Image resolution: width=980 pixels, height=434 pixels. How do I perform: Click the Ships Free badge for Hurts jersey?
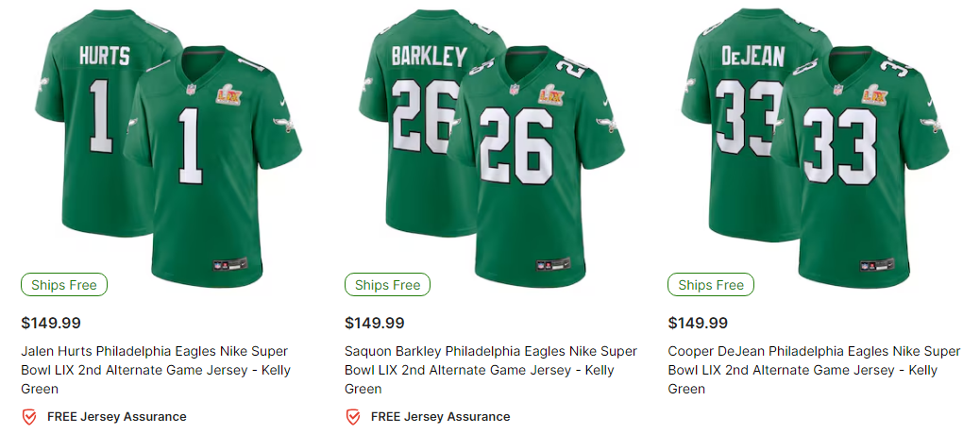(64, 285)
